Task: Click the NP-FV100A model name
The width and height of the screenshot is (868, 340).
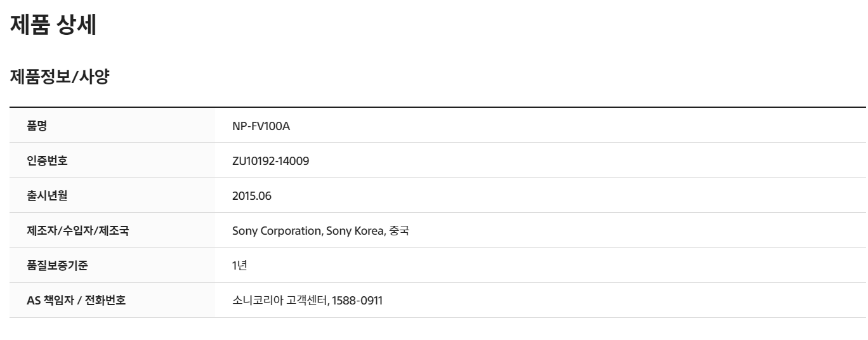Action: pos(261,126)
